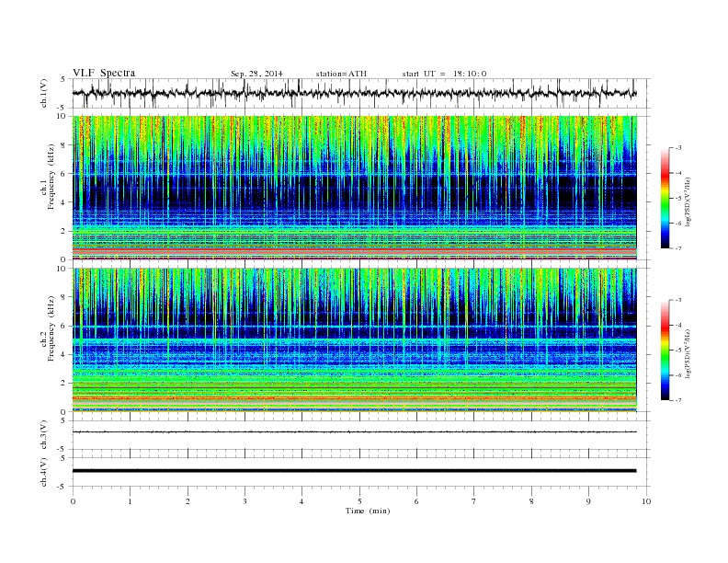
Task: Click the "-5" voltage tick on ch.4(V) axis
Action: 63,487
